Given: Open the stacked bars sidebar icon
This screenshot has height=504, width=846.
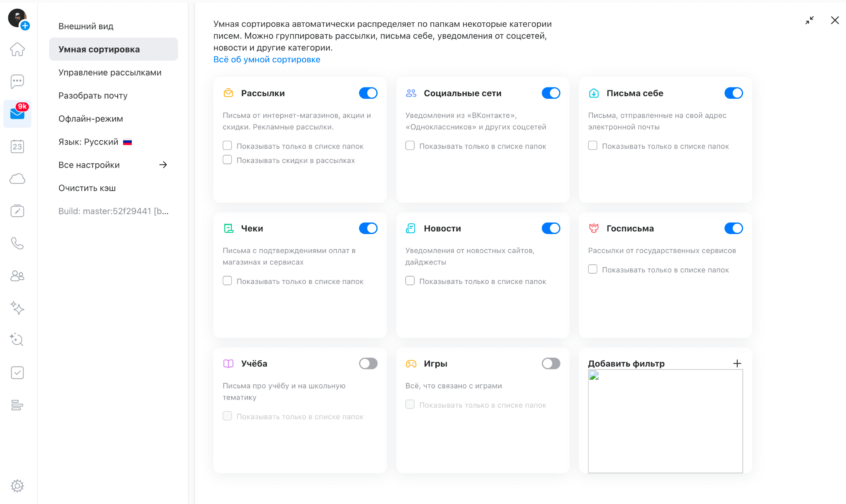Looking at the screenshot, I should [17, 405].
